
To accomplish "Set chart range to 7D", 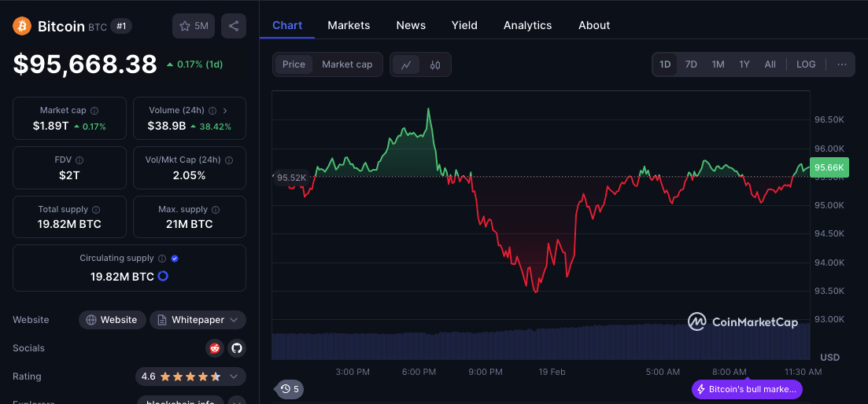I will [691, 64].
